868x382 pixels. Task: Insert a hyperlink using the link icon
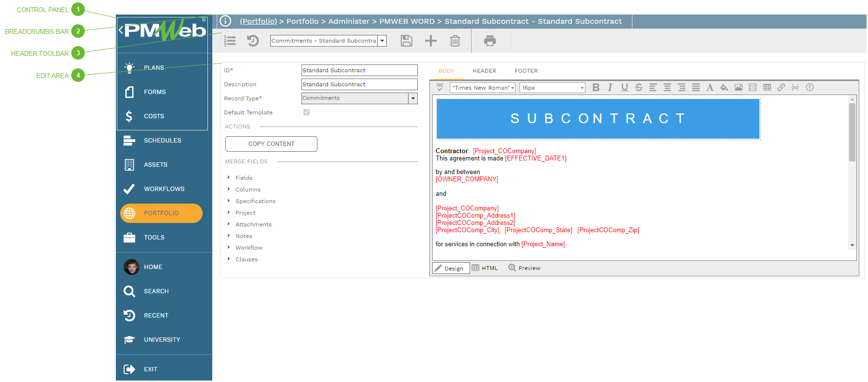pyautogui.click(x=781, y=88)
